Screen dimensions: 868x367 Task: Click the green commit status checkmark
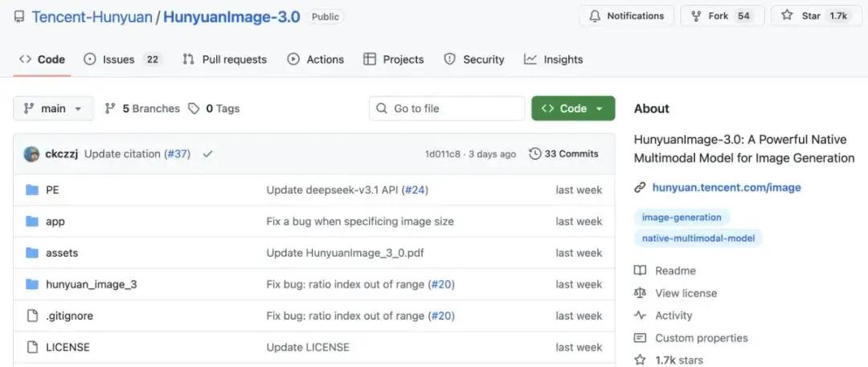tap(208, 154)
